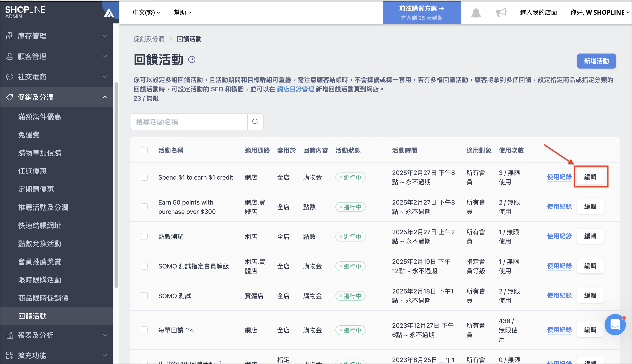Screen dimensions: 632x364
Task: Click the 促銷及分潤 breadcrumb
Action: (149, 39)
